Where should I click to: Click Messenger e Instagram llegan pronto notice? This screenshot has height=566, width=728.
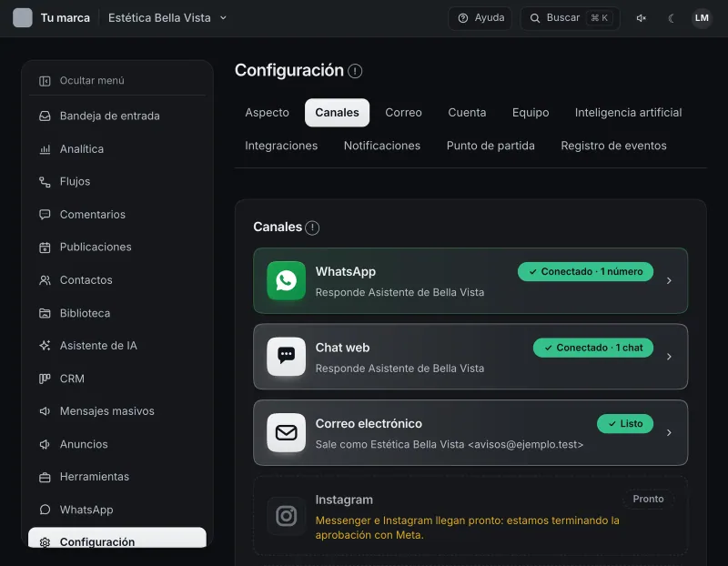(467, 528)
